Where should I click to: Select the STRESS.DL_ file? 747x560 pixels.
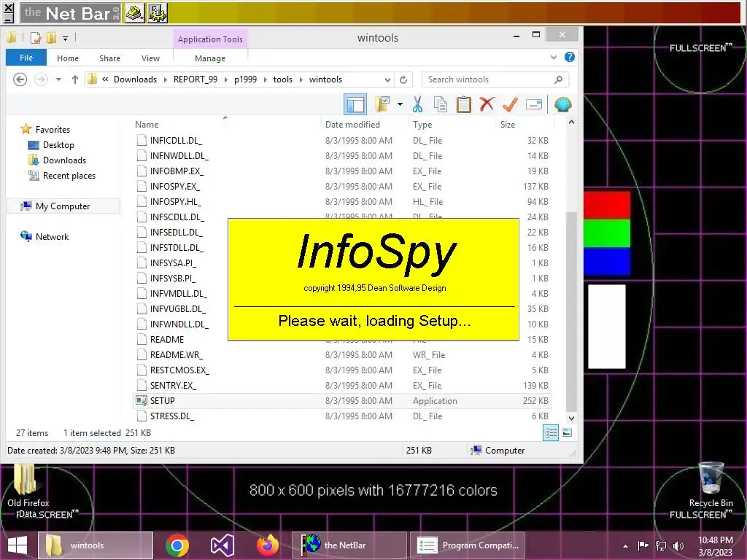pyautogui.click(x=341, y=416)
